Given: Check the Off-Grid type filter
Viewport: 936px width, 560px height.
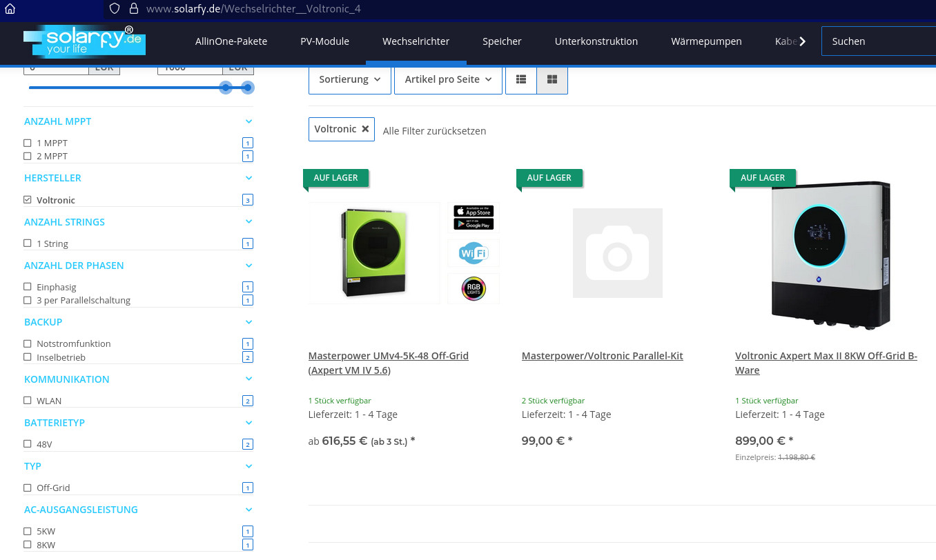Looking at the screenshot, I should pyautogui.click(x=28, y=488).
